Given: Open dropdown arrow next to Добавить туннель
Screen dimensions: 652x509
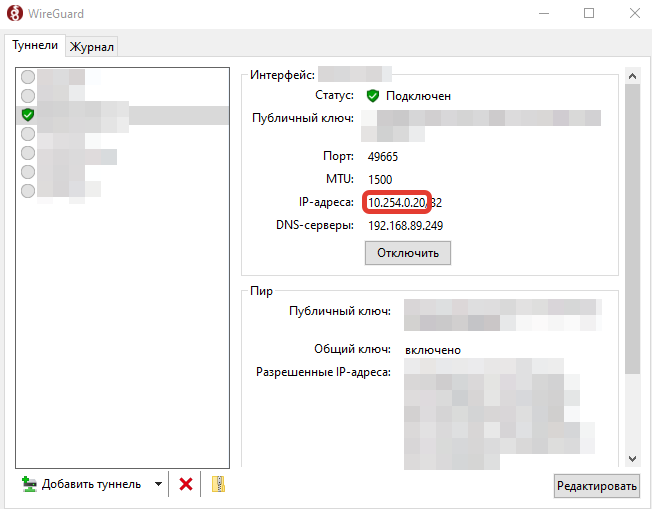Looking at the screenshot, I should pyautogui.click(x=158, y=484).
